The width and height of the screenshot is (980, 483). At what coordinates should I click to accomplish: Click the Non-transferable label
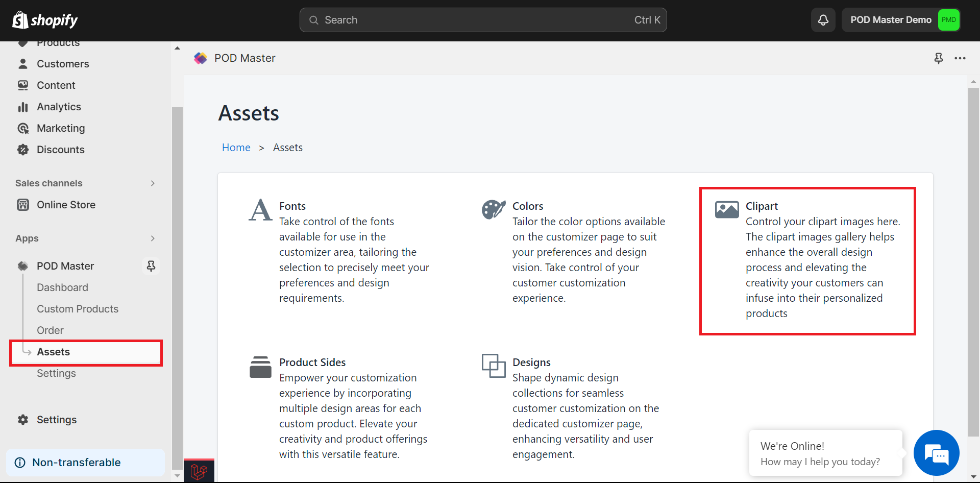click(x=77, y=463)
